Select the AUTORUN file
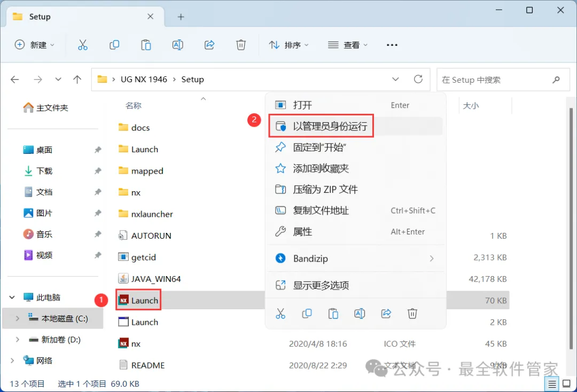 click(145, 236)
